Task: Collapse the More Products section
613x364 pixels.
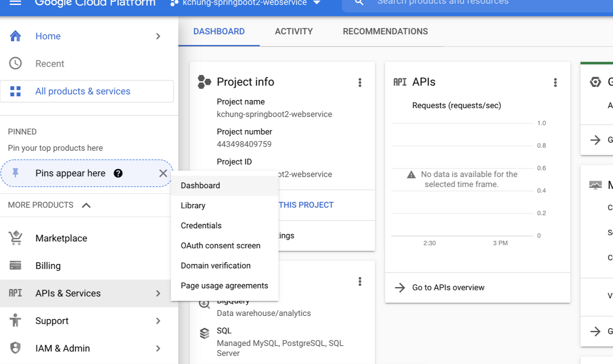Action: tap(86, 205)
